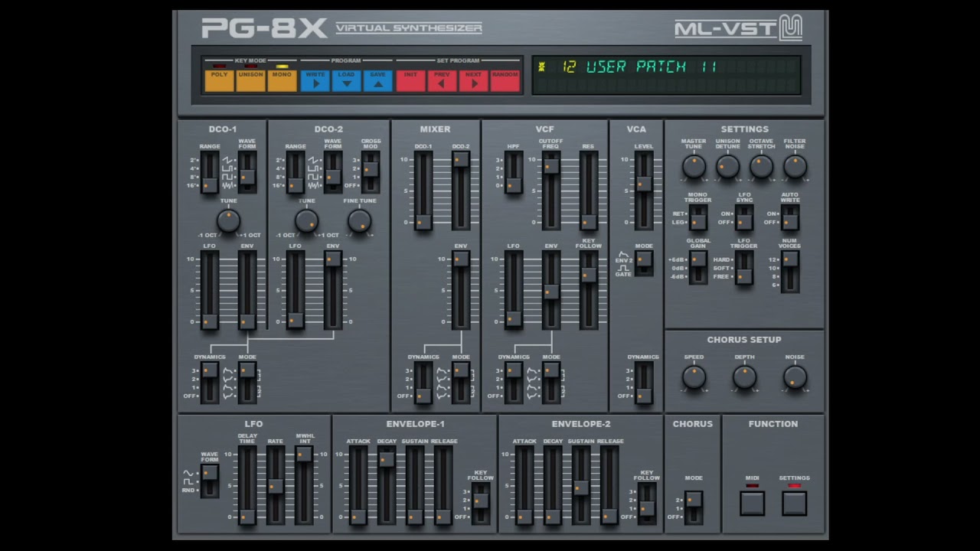Click the SAVE program button

[x=377, y=80]
